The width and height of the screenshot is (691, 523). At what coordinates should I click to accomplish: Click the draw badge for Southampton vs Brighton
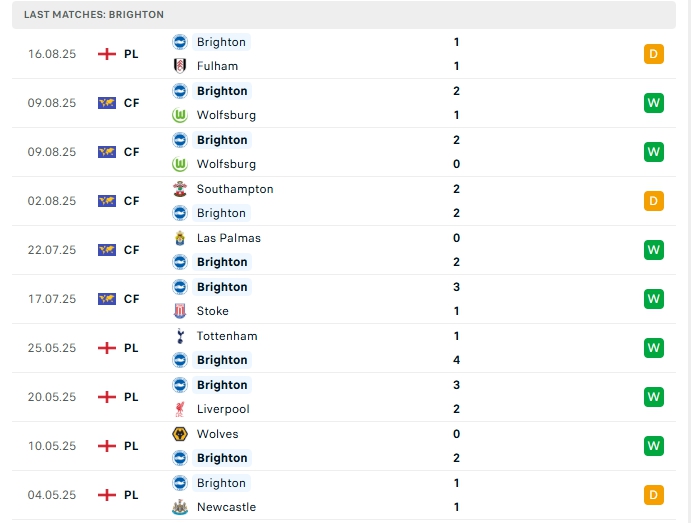click(x=654, y=201)
